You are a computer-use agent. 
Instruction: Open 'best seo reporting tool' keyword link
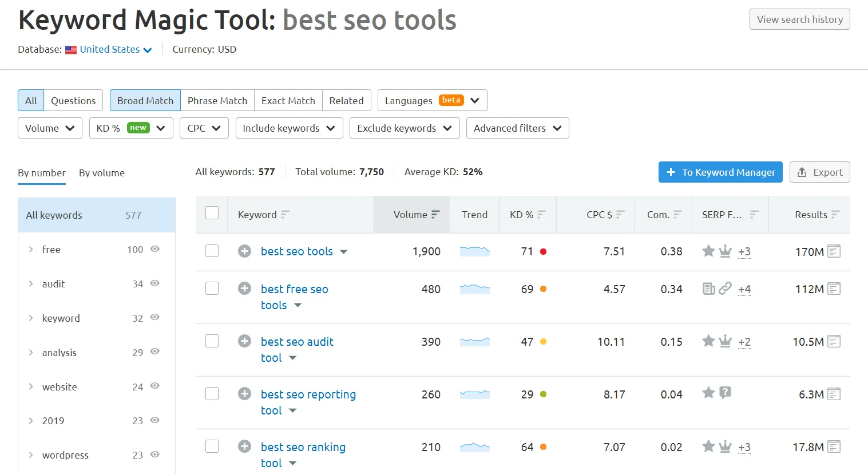[308, 402]
